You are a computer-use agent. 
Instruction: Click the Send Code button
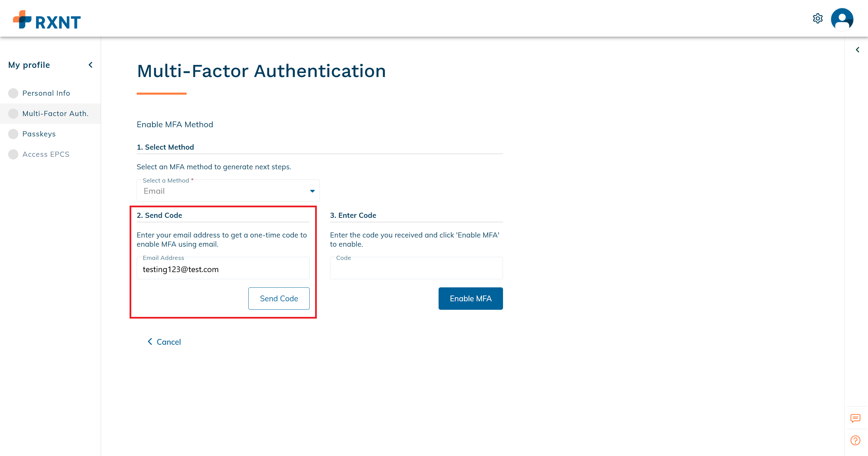click(279, 299)
